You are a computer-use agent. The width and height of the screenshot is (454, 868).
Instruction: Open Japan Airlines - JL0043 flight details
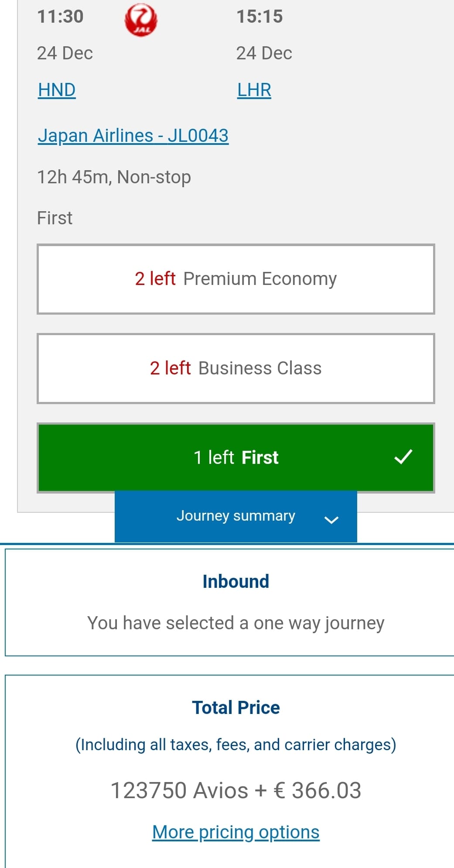point(133,135)
